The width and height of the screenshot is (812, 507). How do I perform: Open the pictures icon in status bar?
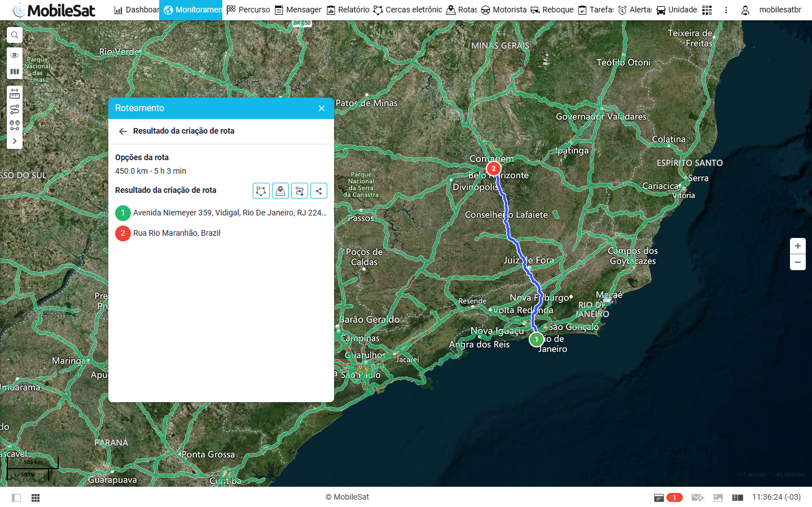tap(718, 497)
